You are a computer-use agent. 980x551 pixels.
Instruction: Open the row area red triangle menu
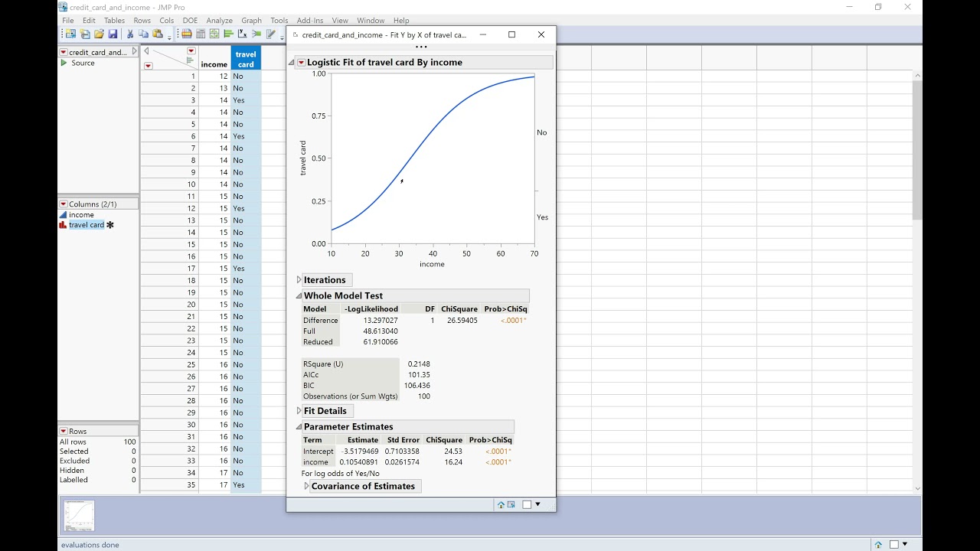[148, 66]
